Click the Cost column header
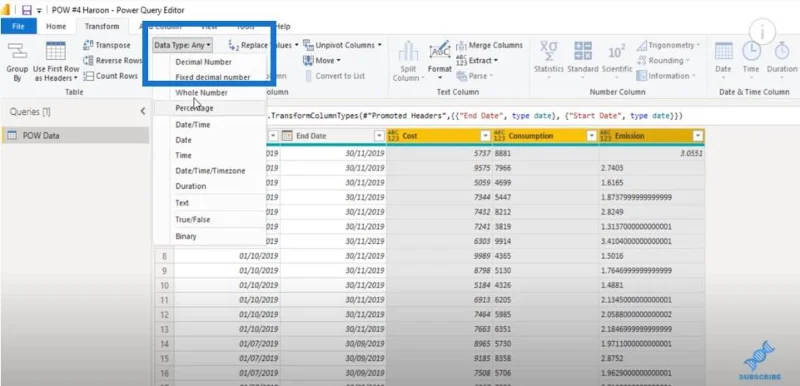 tap(439, 136)
